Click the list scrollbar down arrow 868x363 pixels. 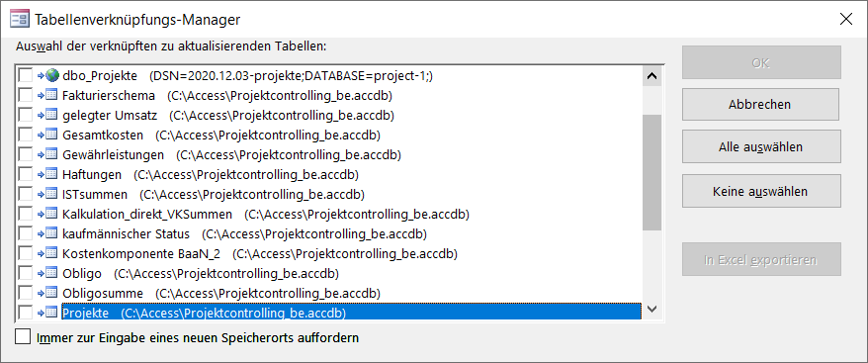point(652,309)
